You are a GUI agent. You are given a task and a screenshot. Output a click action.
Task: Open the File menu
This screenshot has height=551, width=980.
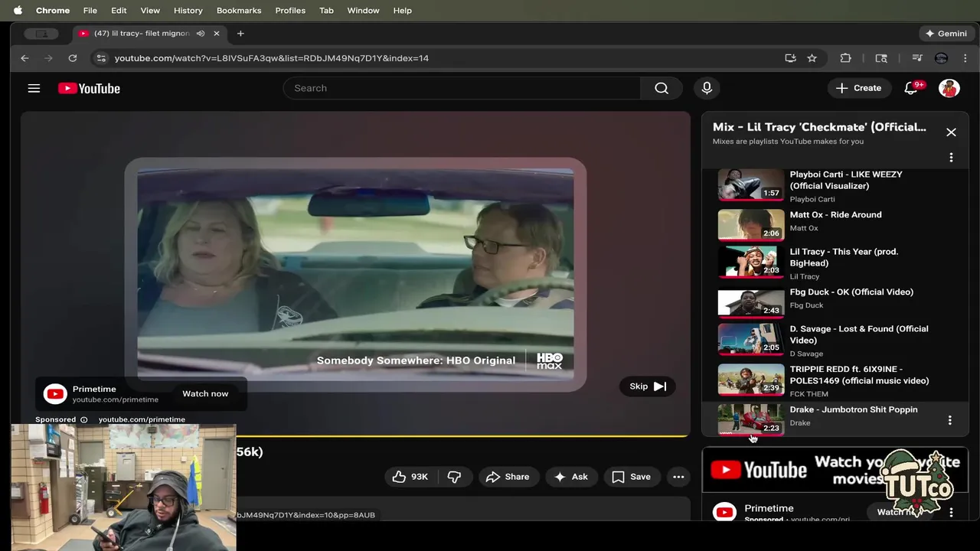(x=90, y=10)
